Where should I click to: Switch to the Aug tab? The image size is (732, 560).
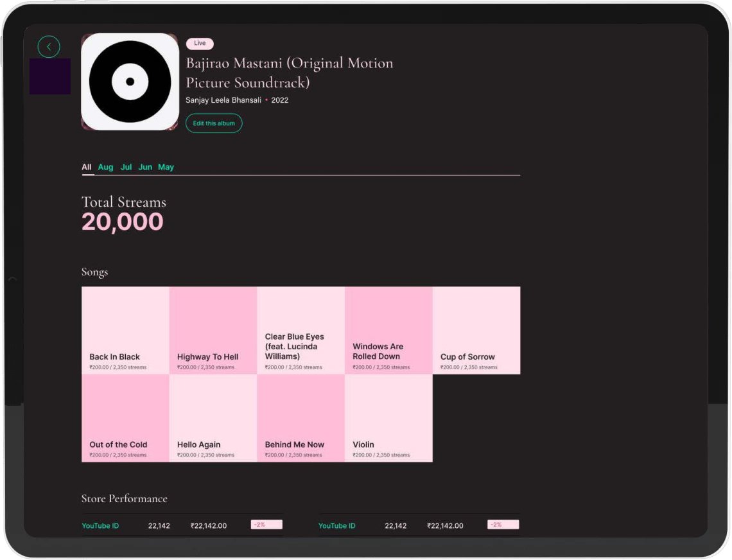105,167
